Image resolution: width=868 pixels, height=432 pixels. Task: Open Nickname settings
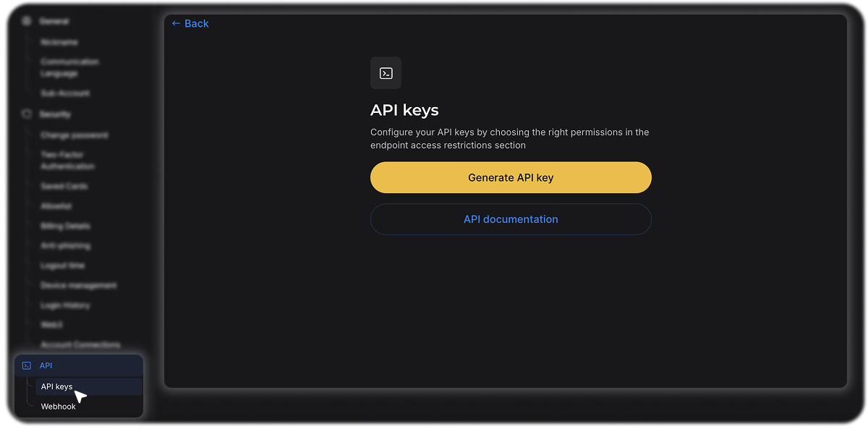(x=59, y=43)
